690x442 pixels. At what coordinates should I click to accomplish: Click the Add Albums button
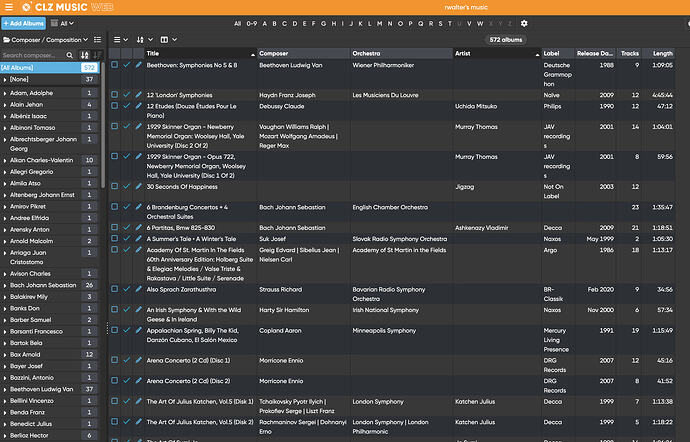coord(24,23)
